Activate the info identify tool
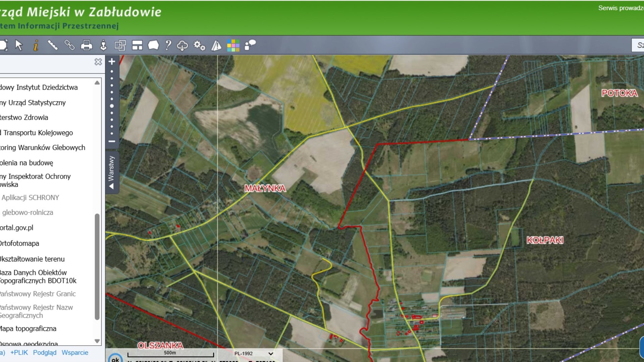Screen dimensions: 644x362 click(x=36, y=45)
